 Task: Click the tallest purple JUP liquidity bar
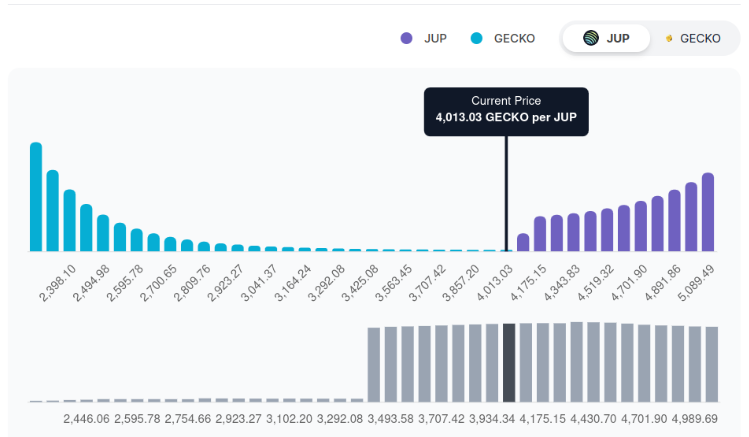[708, 212]
